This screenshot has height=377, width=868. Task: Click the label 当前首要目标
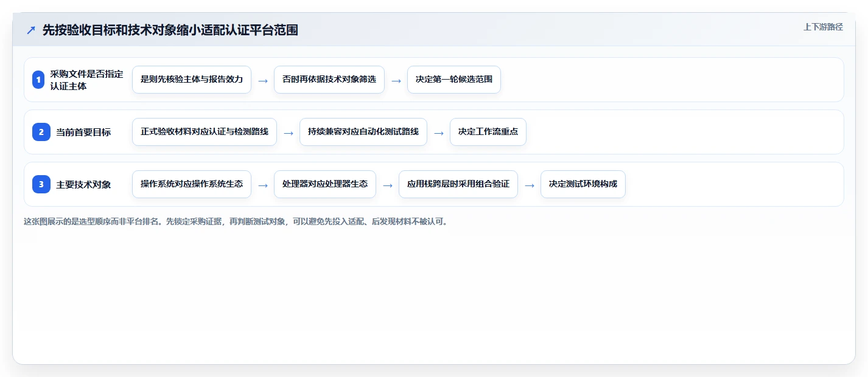point(83,132)
